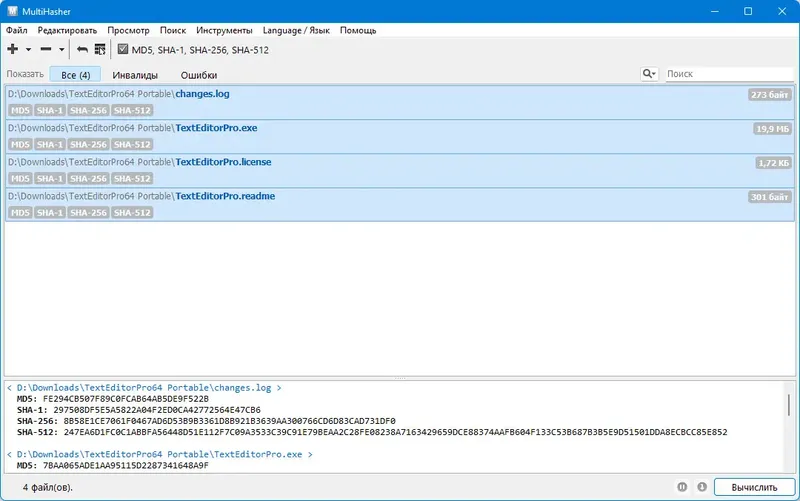
Task: Open the dropdown arrow beside the minus icon
Action: click(x=62, y=49)
